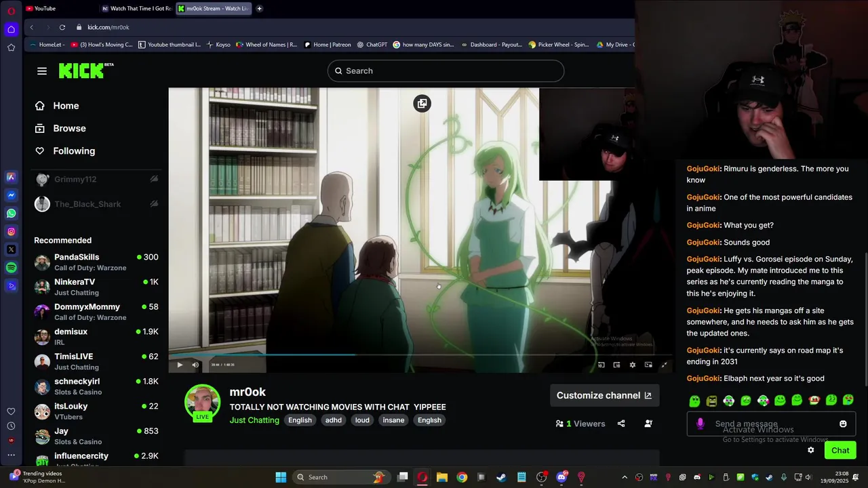Click the share icon beside Viewers
868x488 pixels.
click(621, 424)
